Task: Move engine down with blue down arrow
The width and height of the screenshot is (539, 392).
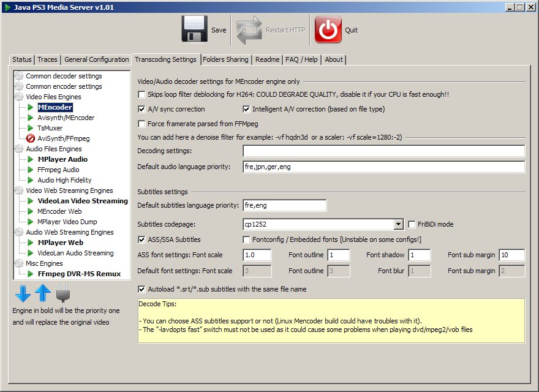Action: (23, 294)
